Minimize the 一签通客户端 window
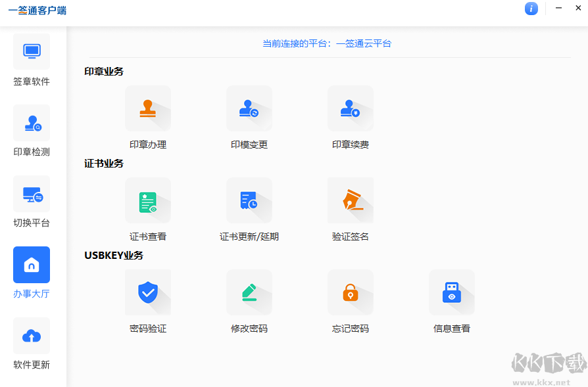The height and width of the screenshot is (387, 588). point(559,8)
